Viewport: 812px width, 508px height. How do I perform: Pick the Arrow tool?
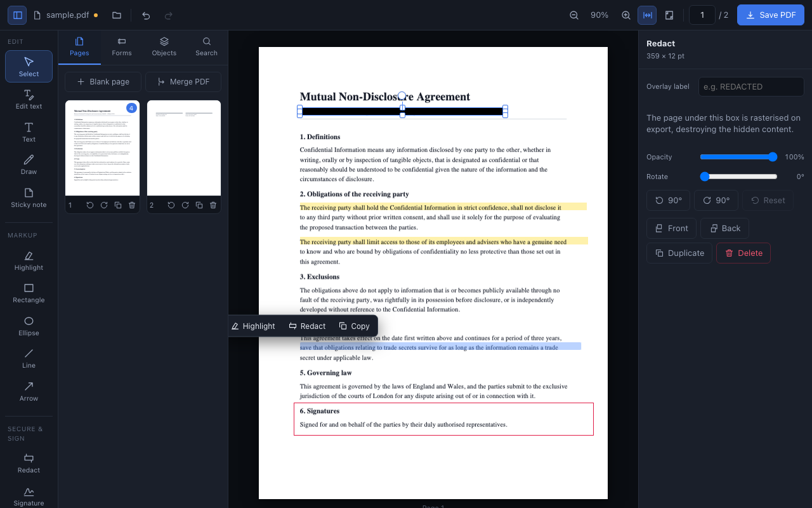point(29,391)
